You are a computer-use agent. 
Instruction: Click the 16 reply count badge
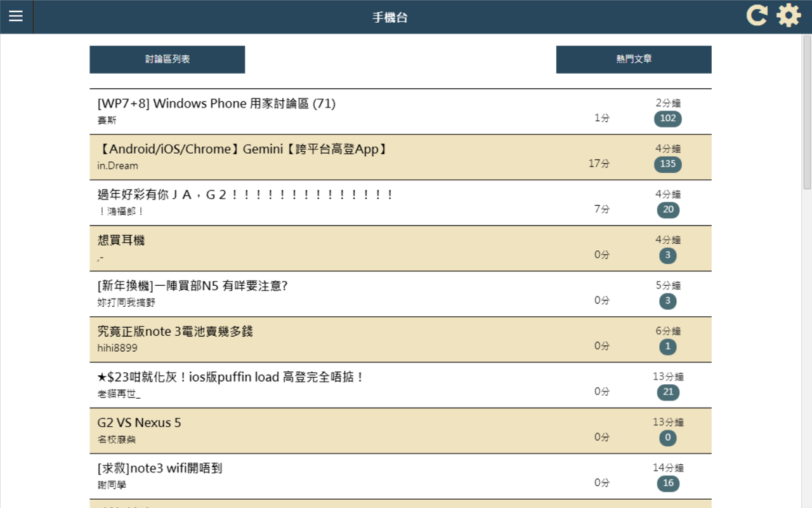(668, 484)
